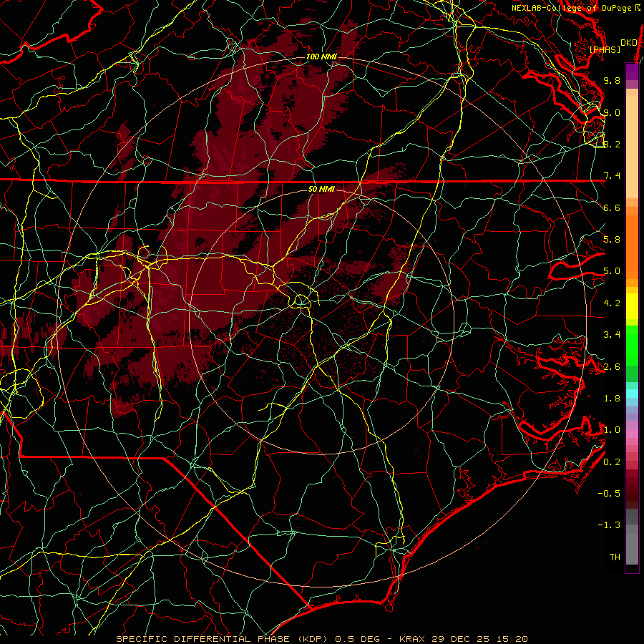The height and width of the screenshot is (644, 644).
Task: Click the '1.8' scale value
Action: (612, 399)
